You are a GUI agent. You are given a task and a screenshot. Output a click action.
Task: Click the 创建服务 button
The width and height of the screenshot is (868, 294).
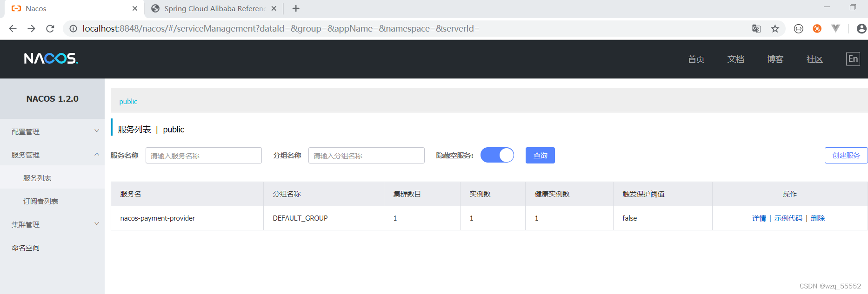tap(846, 155)
